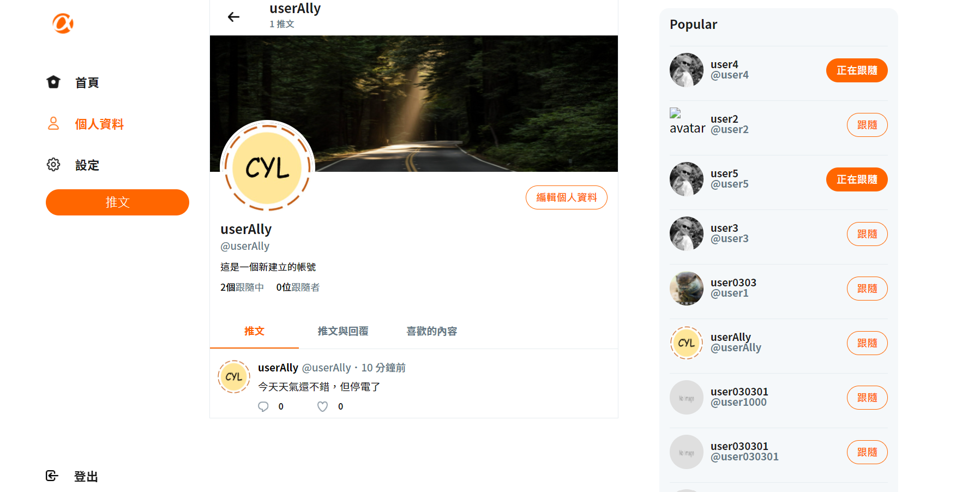Image resolution: width=980 pixels, height=492 pixels.
Task: Open the 2個跟隨中 following list
Action: click(x=242, y=287)
